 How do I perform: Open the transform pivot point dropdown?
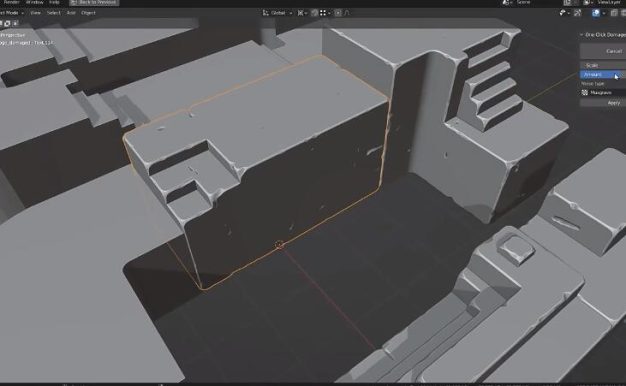click(302, 13)
